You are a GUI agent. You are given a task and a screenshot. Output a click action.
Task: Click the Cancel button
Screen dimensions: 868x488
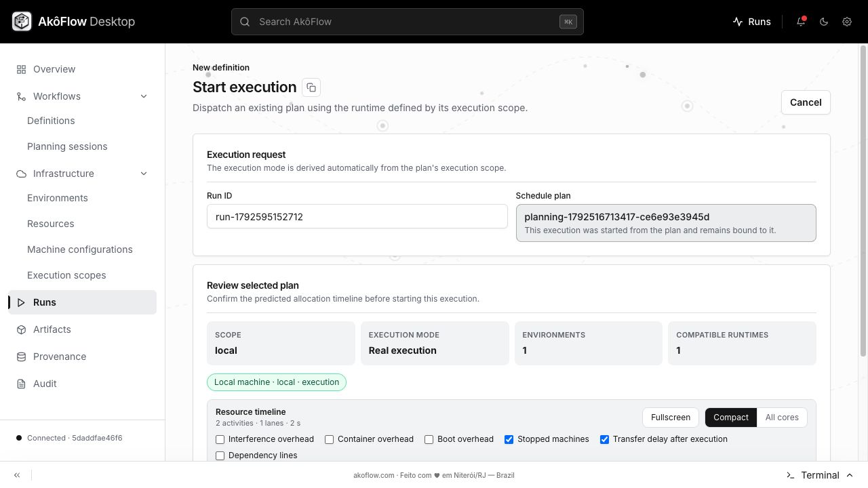coord(806,102)
